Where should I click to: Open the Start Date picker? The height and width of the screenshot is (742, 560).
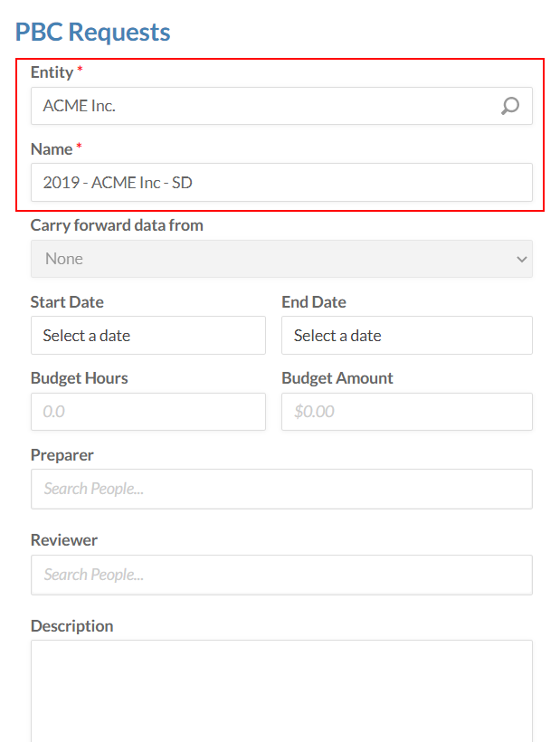click(x=148, y=336)
